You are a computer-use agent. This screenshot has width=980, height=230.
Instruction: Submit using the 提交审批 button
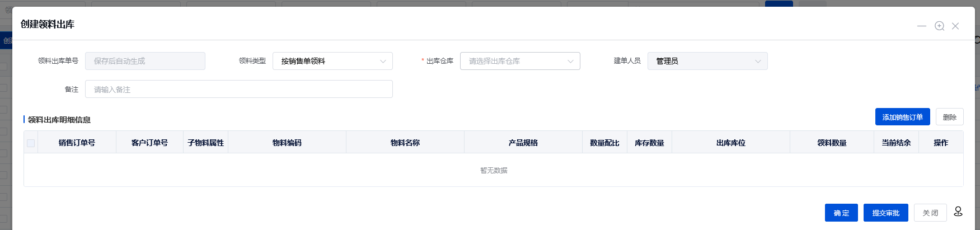coord(885,213)
